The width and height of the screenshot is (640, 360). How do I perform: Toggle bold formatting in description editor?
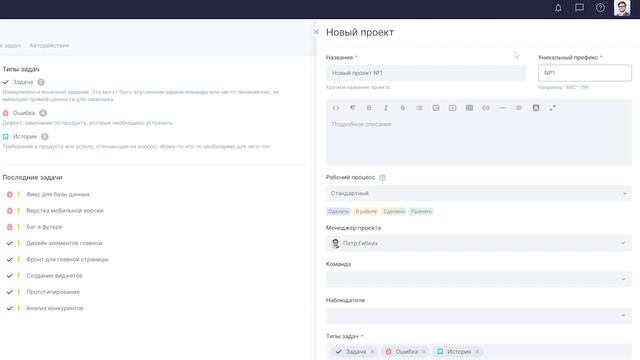369,108
